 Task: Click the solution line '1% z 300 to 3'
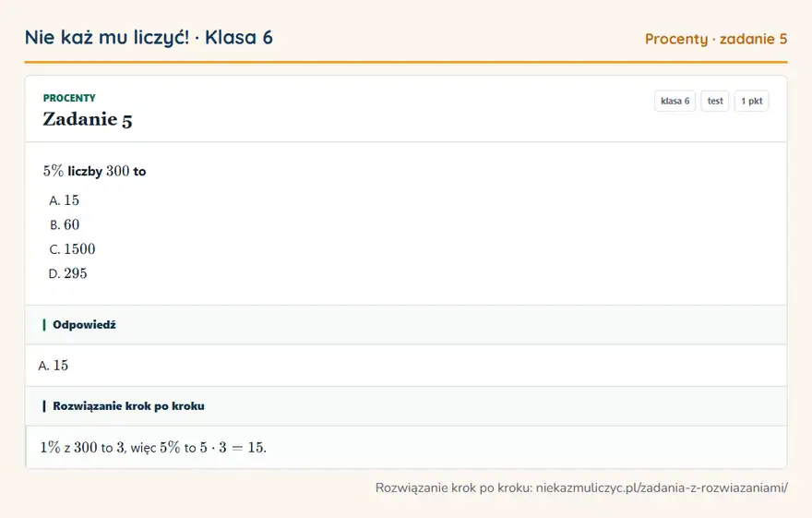82,448
